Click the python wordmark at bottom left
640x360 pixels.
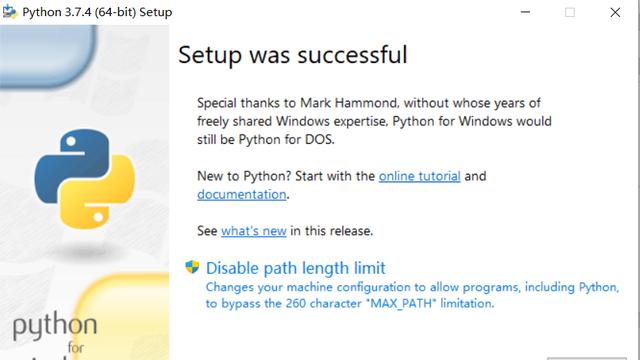pyautogui.click(x=55, y=326)
